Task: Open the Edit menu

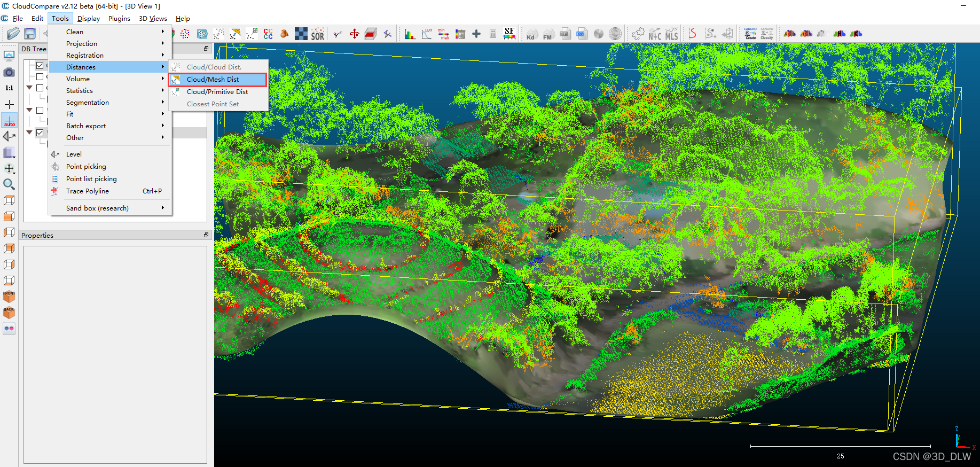Action: tap(37, 18)
